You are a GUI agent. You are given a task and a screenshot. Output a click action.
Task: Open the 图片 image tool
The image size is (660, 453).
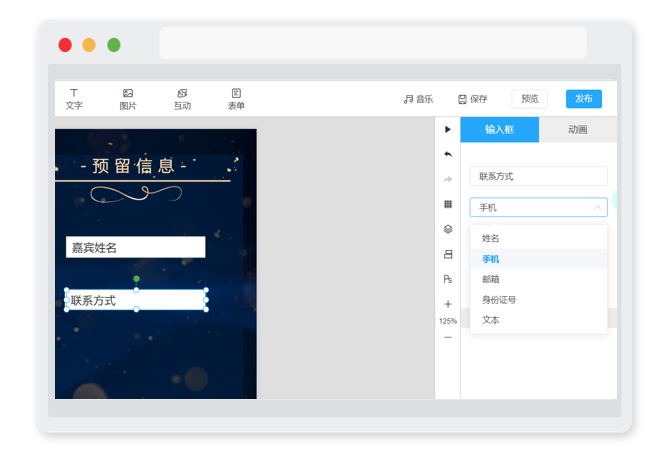pyautogui.click(x=128, y=99)
